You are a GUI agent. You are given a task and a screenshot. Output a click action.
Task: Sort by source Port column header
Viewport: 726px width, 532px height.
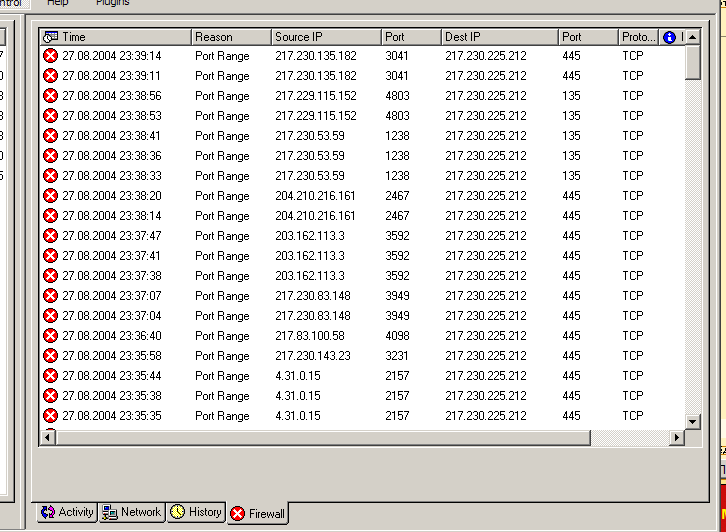pos(411,37)
